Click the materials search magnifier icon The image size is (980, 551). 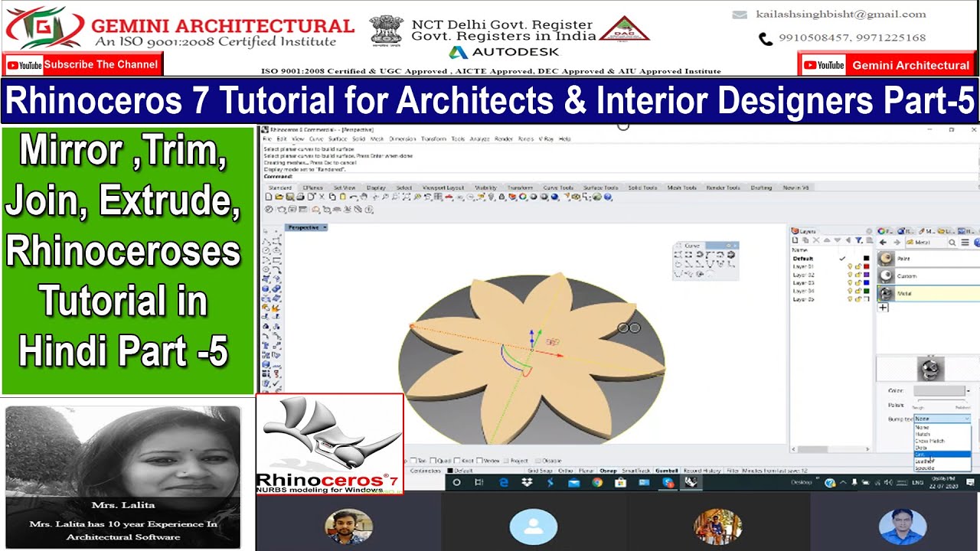point(952,243)
